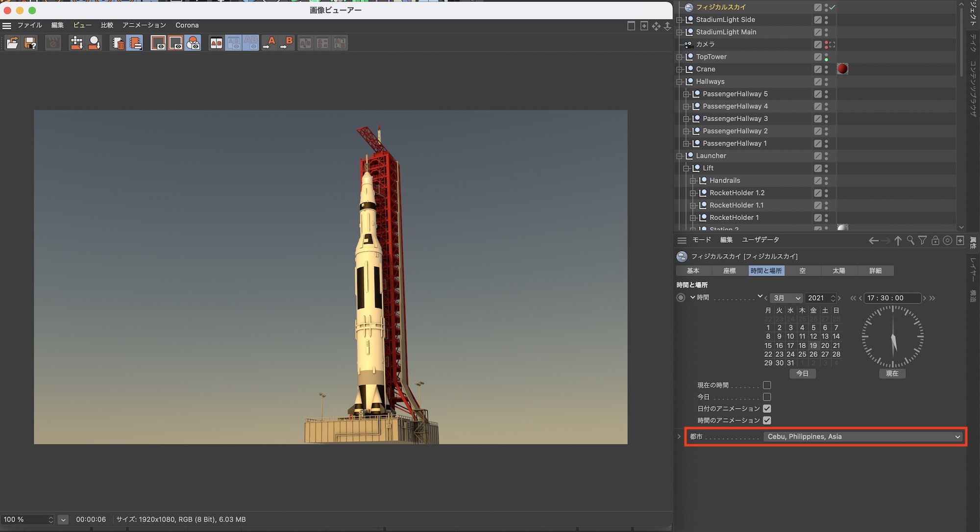
Task: Click the red material tag on Crane
Action: tap(842, 69)
